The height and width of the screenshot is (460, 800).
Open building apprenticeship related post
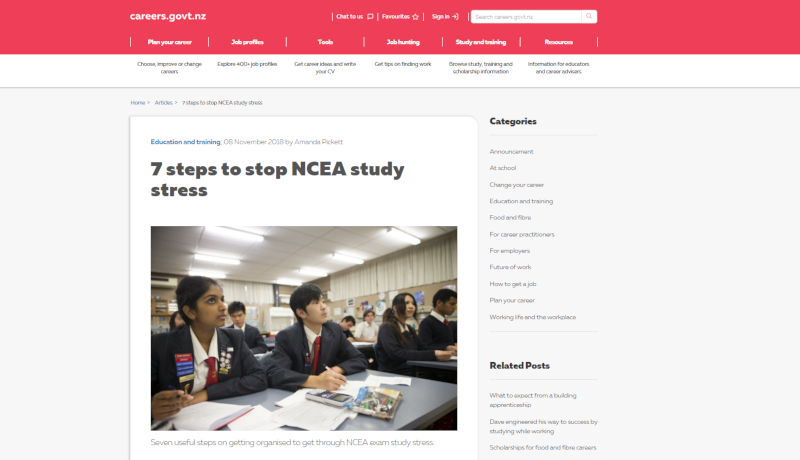(x=533, y=400)
